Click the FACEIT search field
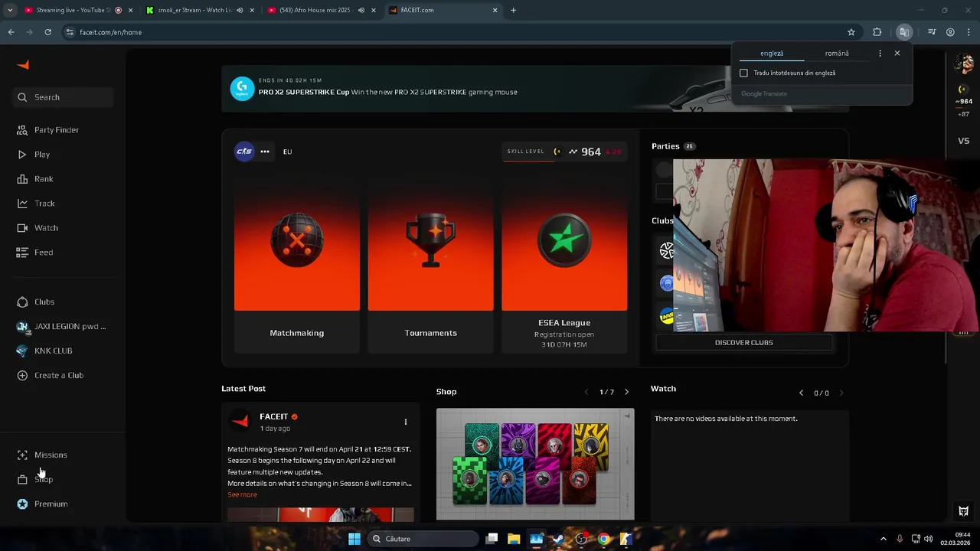 tap(63, 97)
